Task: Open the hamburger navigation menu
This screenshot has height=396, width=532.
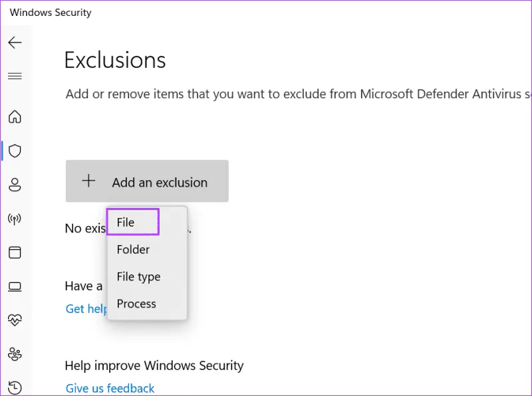Action: tap(15, 76)
